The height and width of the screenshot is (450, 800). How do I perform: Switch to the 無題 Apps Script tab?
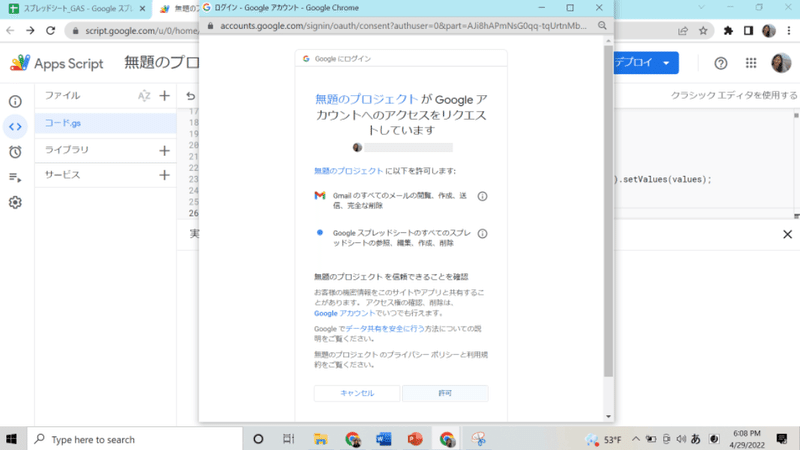179,9
